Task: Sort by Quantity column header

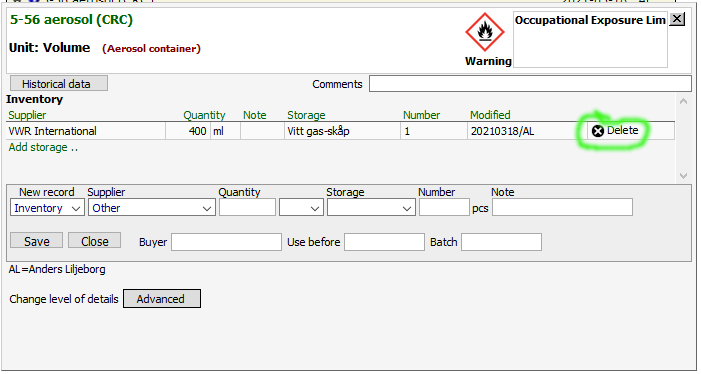Action: pos(204,115)
